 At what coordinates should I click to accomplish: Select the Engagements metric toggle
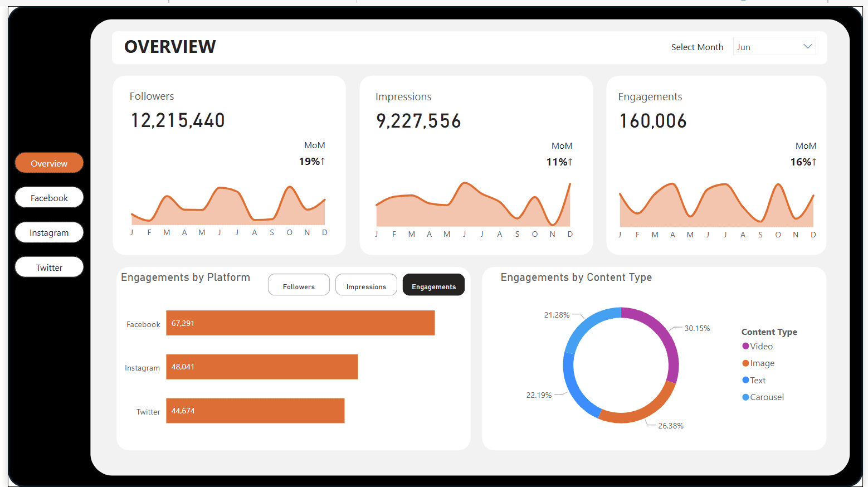pos(433,286)
